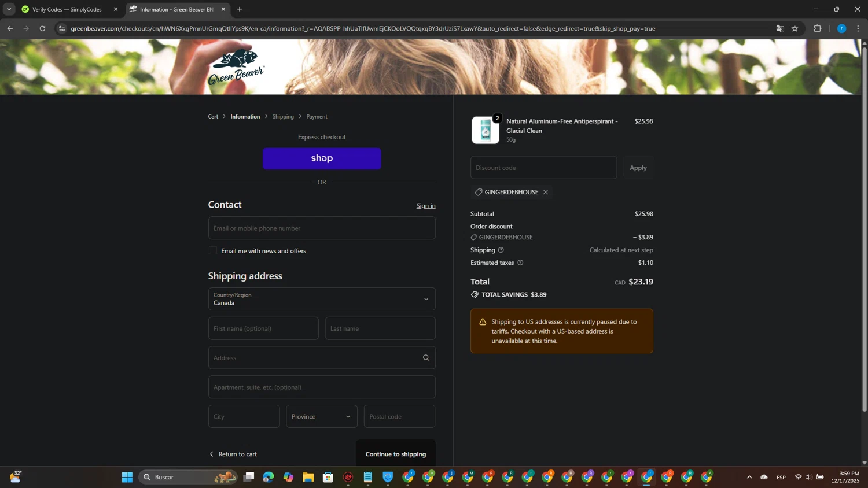
Task: Select the Payment breadcrumb step
Action: point(317,117)
